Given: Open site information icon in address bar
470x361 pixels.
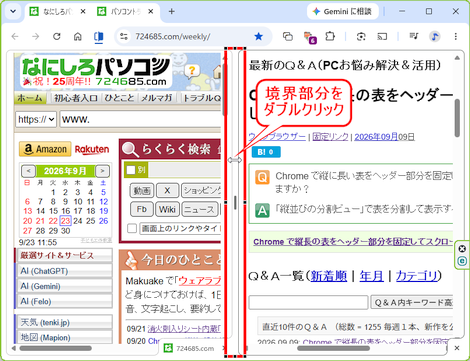Looking at the screenshot, I should pos(124,36).
